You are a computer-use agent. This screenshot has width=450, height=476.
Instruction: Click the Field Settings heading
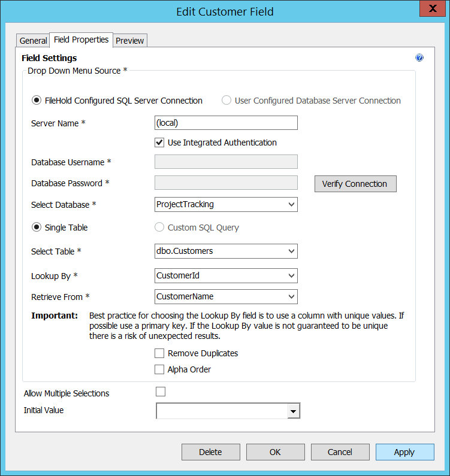49,58
